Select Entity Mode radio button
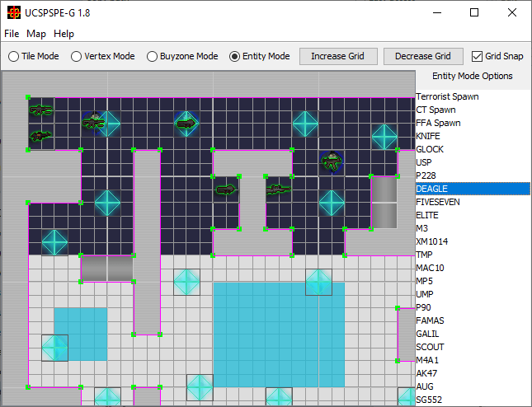The image size is (532, 407). [260, 56]
